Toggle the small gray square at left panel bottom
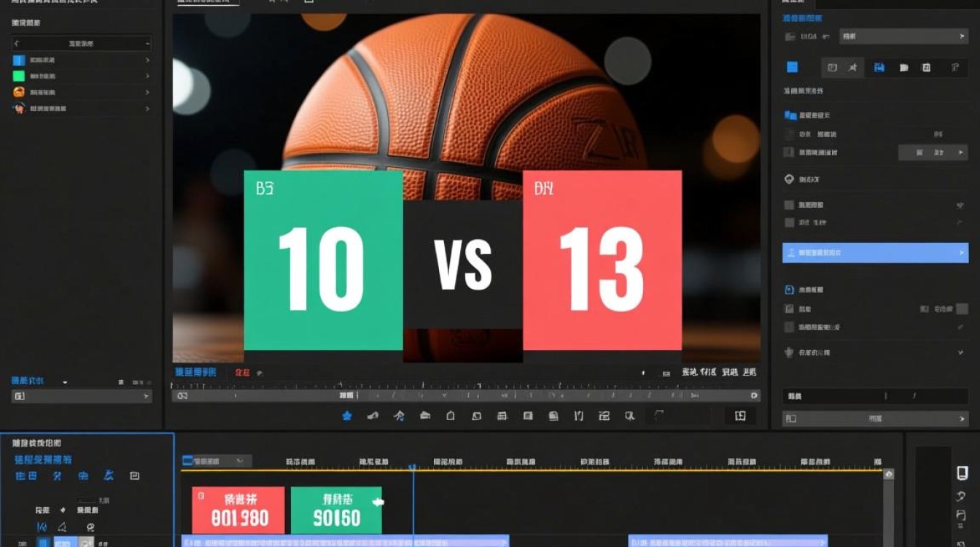The image size is (980, 547). pos(121,381)
